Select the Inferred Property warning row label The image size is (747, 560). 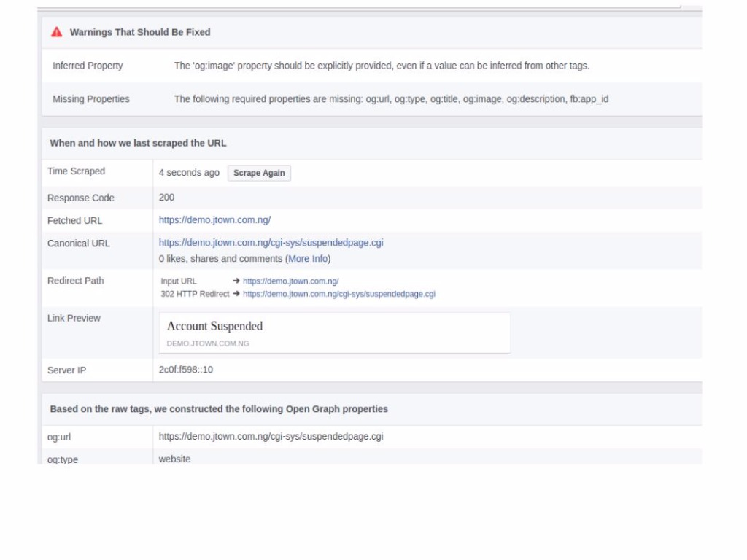pyautogui.click(x=88, y=66)
